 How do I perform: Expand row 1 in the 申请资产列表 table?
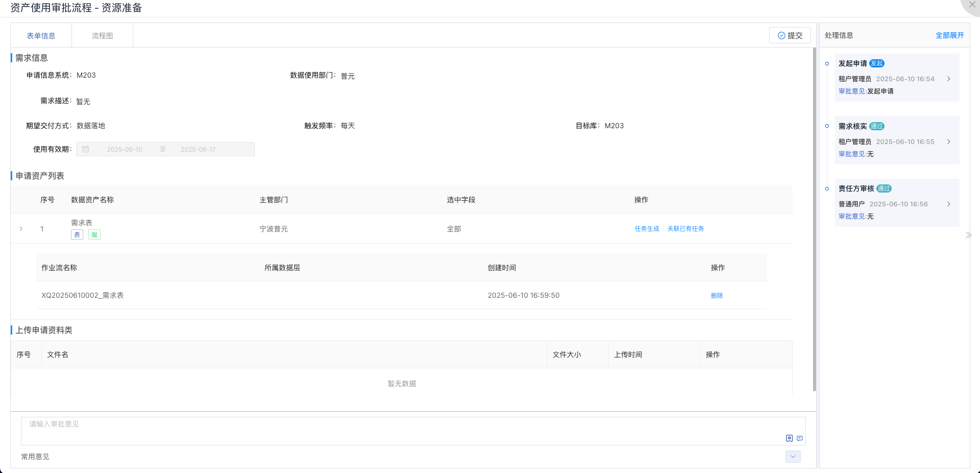coord(21,229)
